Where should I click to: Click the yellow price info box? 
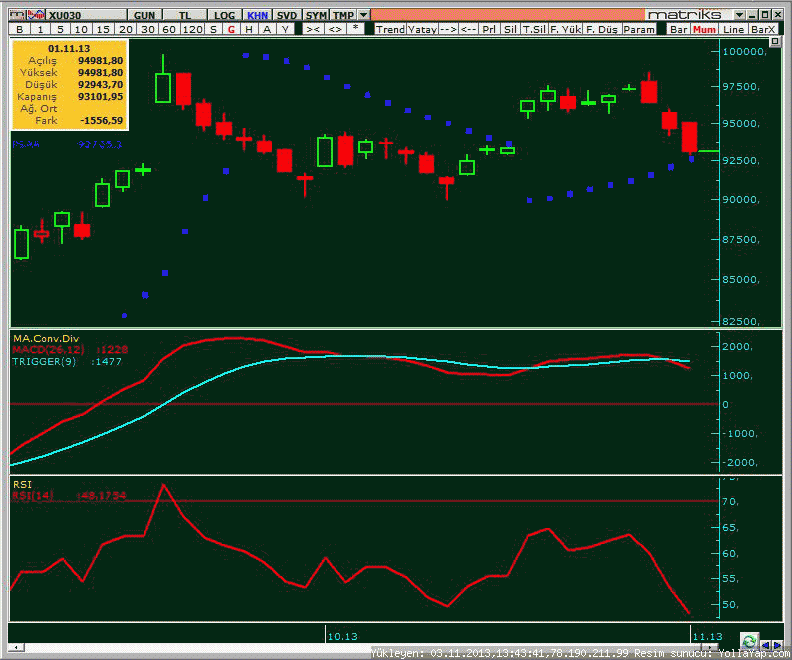pyautogui.click(x=70, y=86)
